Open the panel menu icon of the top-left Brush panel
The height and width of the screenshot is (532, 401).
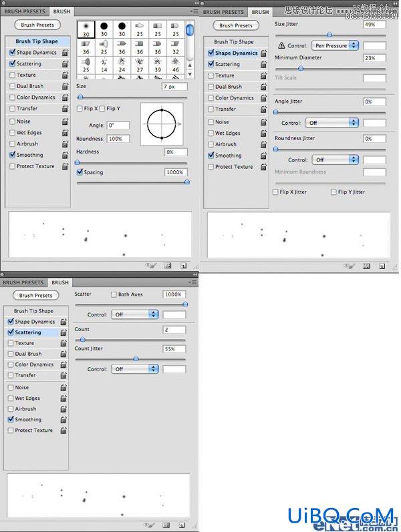194,11
